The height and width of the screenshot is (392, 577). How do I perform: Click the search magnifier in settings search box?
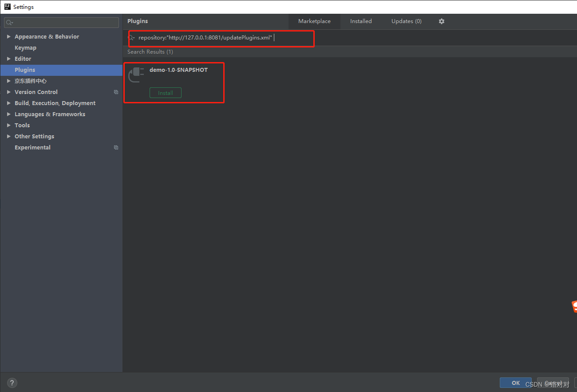[9, 23]
